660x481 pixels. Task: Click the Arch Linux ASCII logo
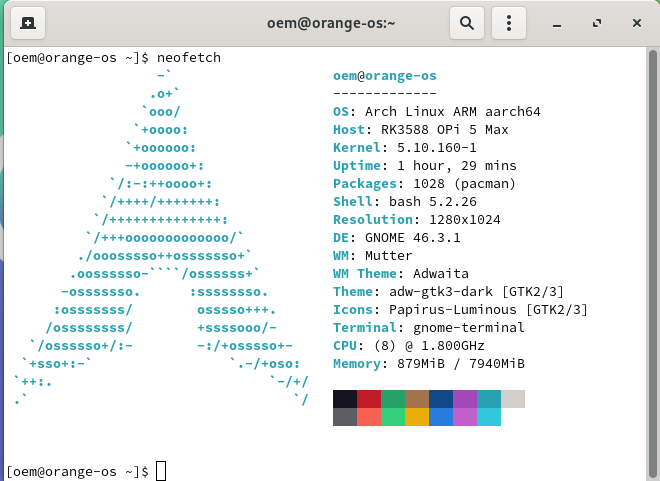(161, 238)
